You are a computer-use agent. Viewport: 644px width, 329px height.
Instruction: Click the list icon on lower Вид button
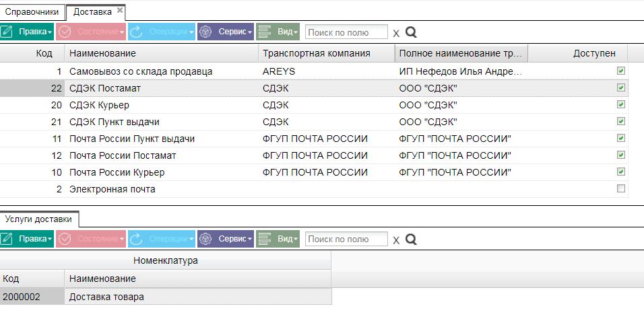pos(265,239)
